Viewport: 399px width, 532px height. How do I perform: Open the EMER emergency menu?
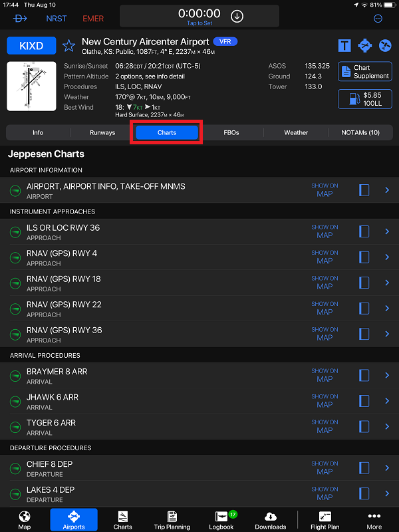coord(93,19)
